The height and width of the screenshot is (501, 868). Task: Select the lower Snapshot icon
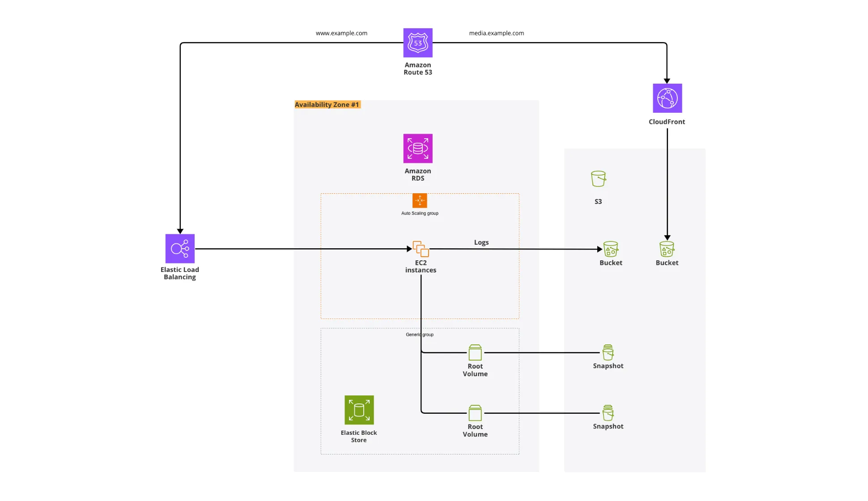(608, 413)
